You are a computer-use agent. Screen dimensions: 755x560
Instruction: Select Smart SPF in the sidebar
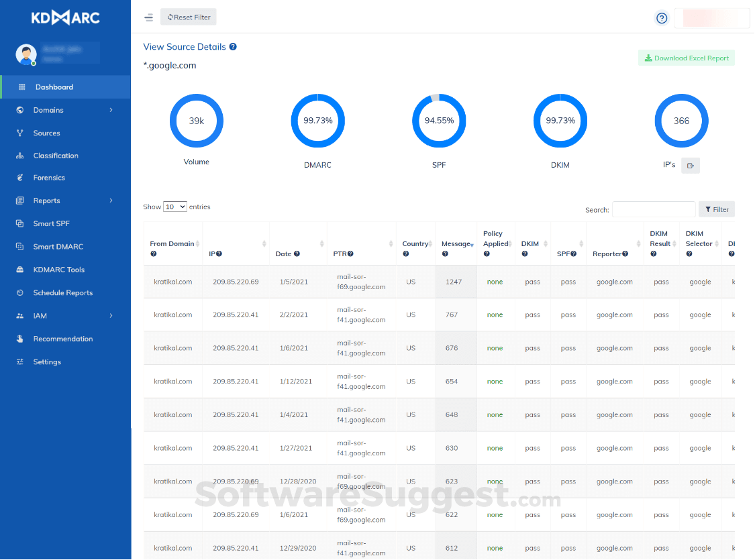point(50,223)
